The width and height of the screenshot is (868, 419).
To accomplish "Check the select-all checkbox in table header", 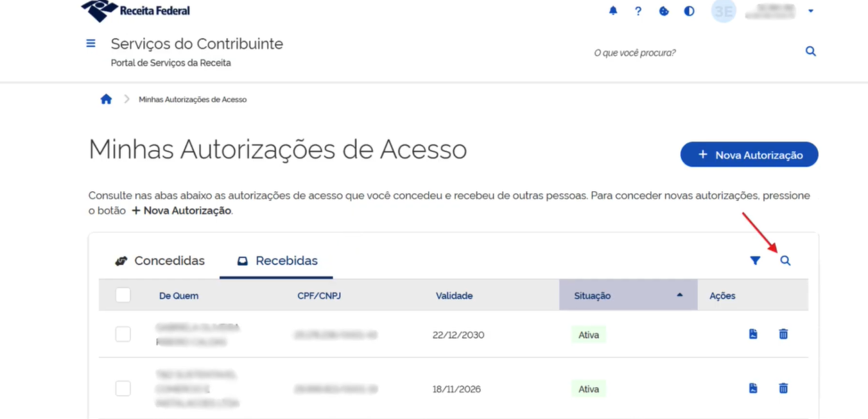I will click(123, 295).
